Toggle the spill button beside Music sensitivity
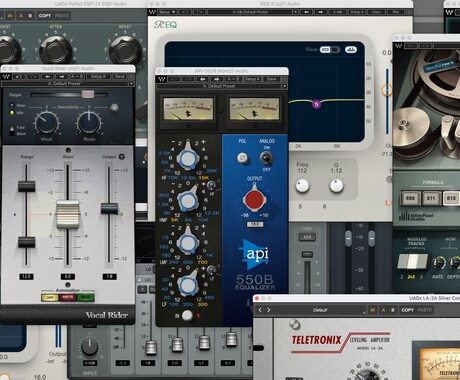Screen dimensions: 460x380 114,107
